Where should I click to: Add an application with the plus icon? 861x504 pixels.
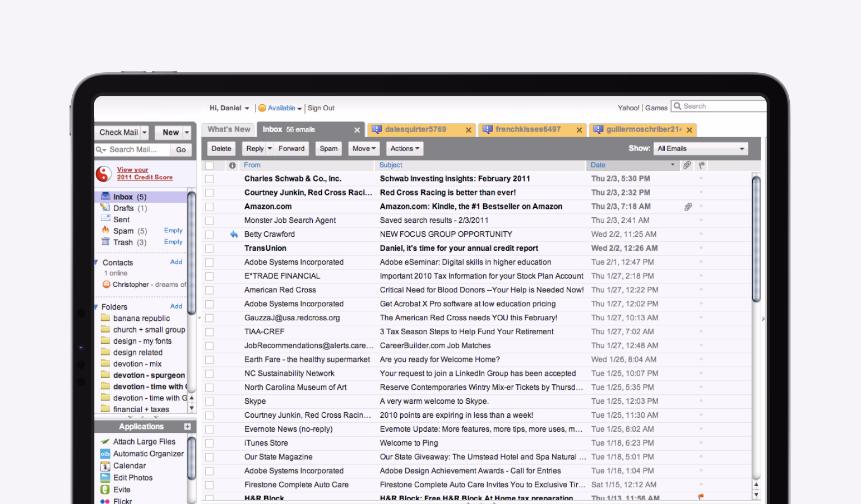[187, 427]
